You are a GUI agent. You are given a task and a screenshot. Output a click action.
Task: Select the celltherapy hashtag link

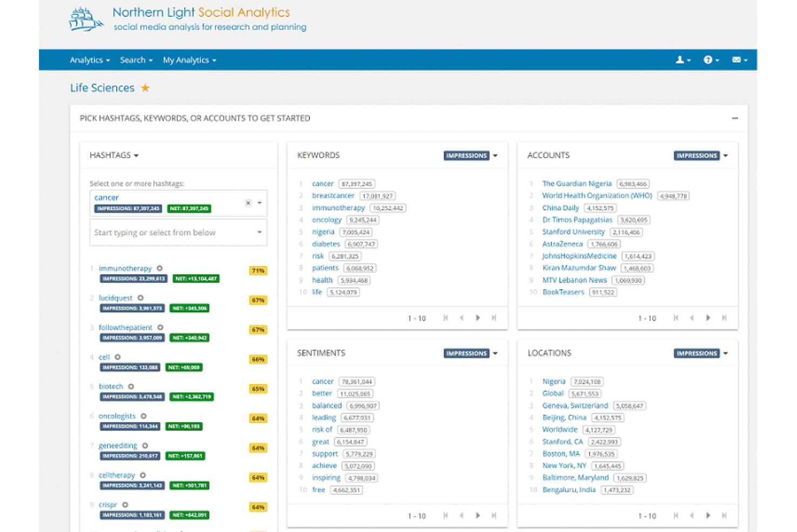117,475
